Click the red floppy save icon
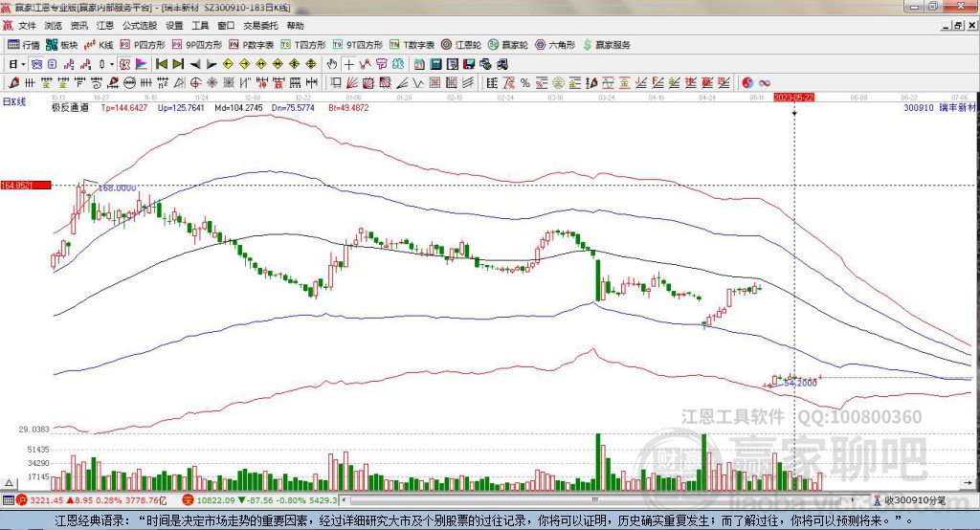Image resolution: width=980 pixels, height=530 pixels. coord(469,64)
